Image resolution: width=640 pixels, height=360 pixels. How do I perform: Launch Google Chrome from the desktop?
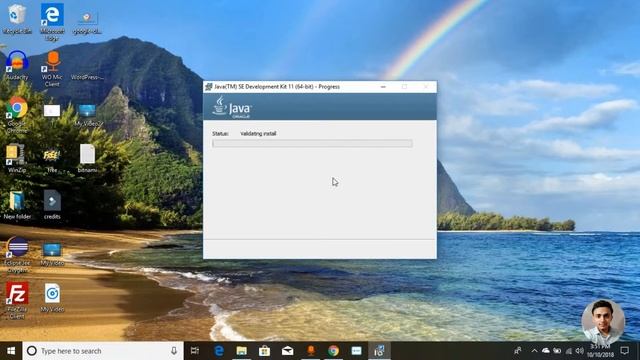17,115
